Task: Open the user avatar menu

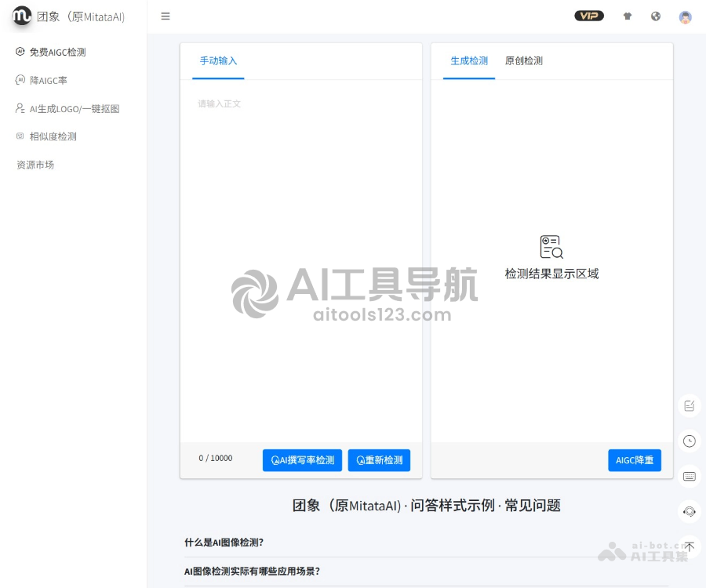Action: click(685, 17)
